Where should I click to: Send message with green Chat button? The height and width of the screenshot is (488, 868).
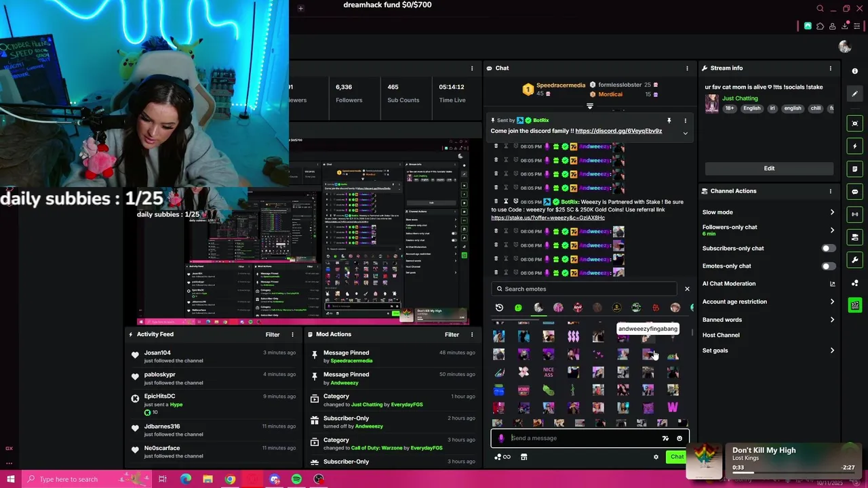click(x=677, y=457)
